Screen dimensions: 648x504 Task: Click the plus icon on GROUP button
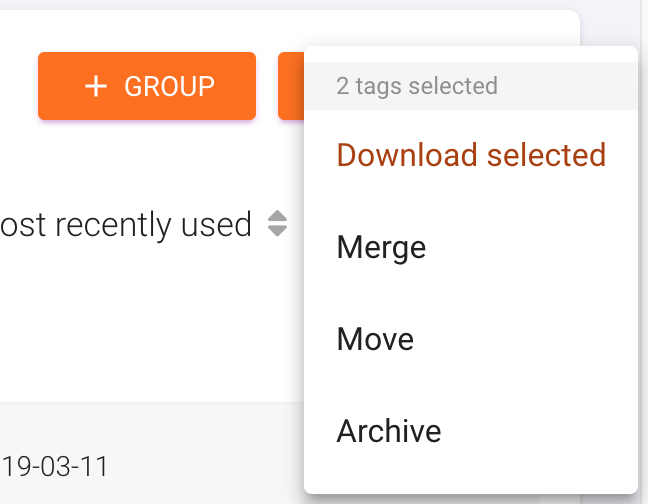[95, 86]
